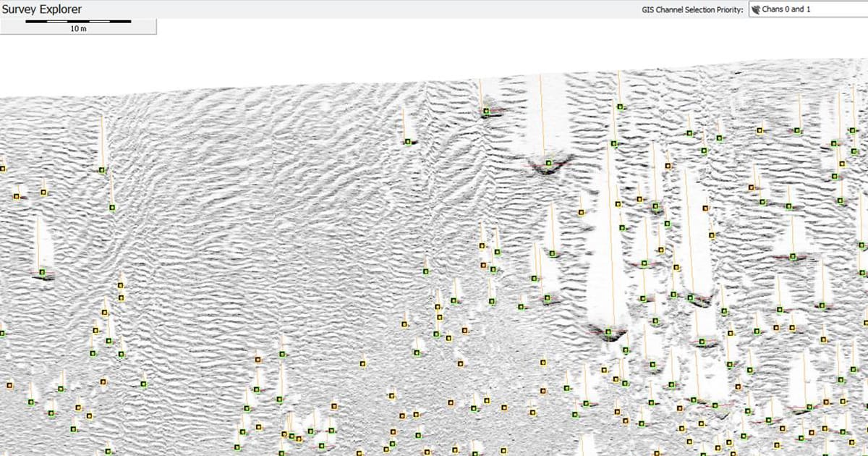Screen dimensions: 868x456
Task: Select the isolated orange marker left of the lower V-target
Action: pyautogui.click(x=542, y=362)
